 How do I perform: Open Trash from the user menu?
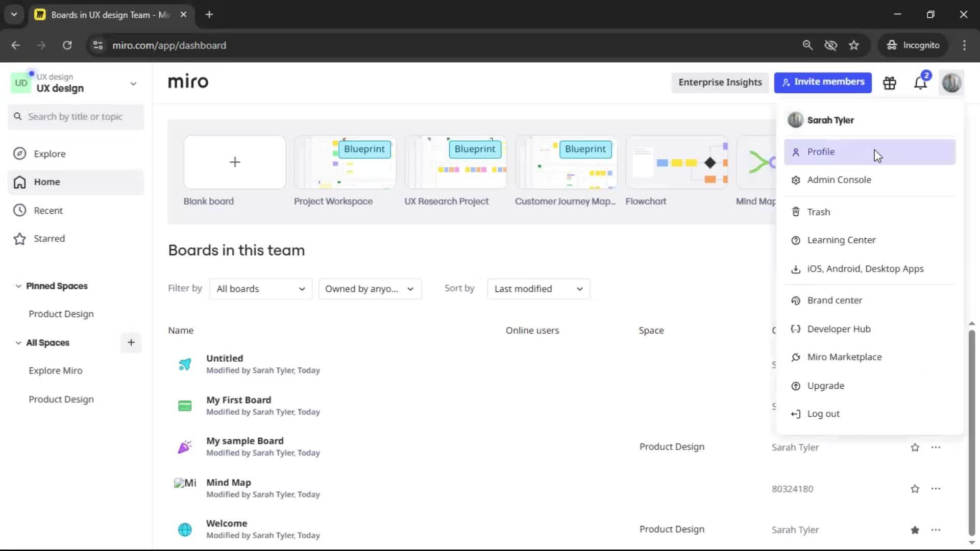tap(870, 212)
